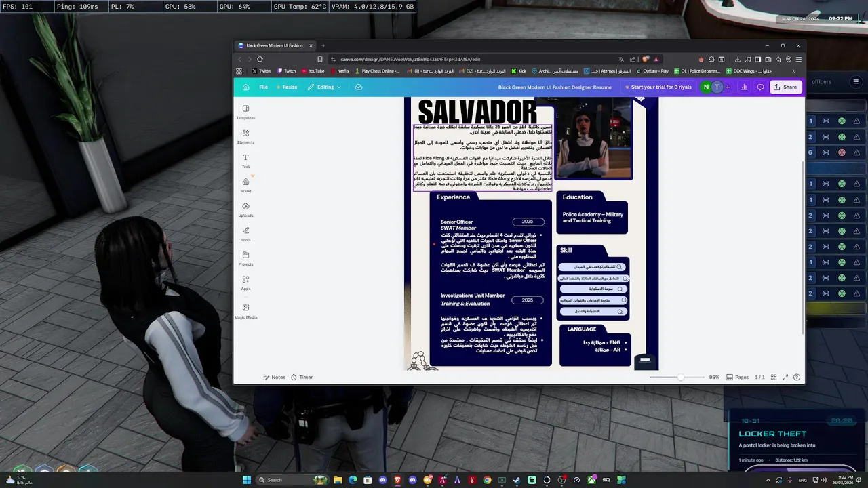
Task: Open the Brand panel in Canva sidebar
Action: [245, 185]
